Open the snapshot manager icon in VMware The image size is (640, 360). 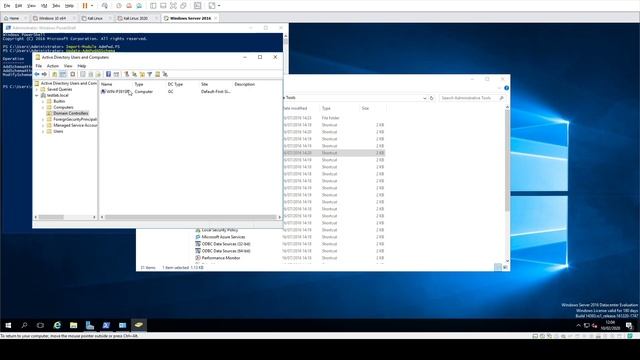coord(139,6)
